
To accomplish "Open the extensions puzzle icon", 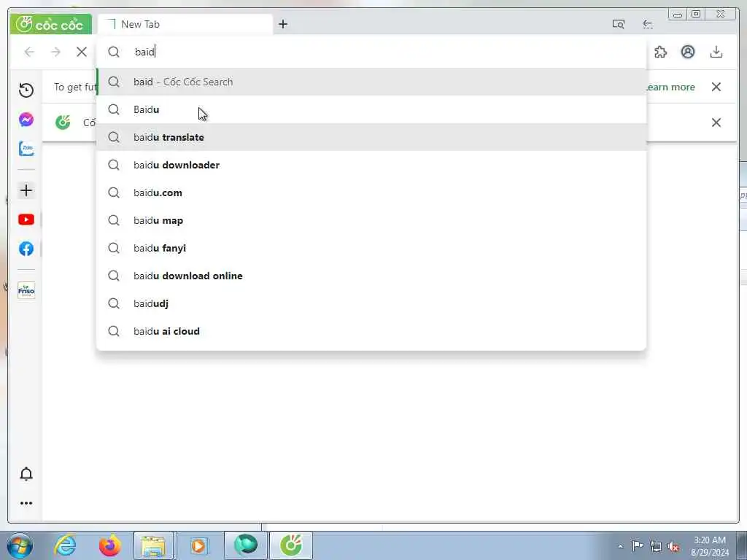I will [660, 52].
